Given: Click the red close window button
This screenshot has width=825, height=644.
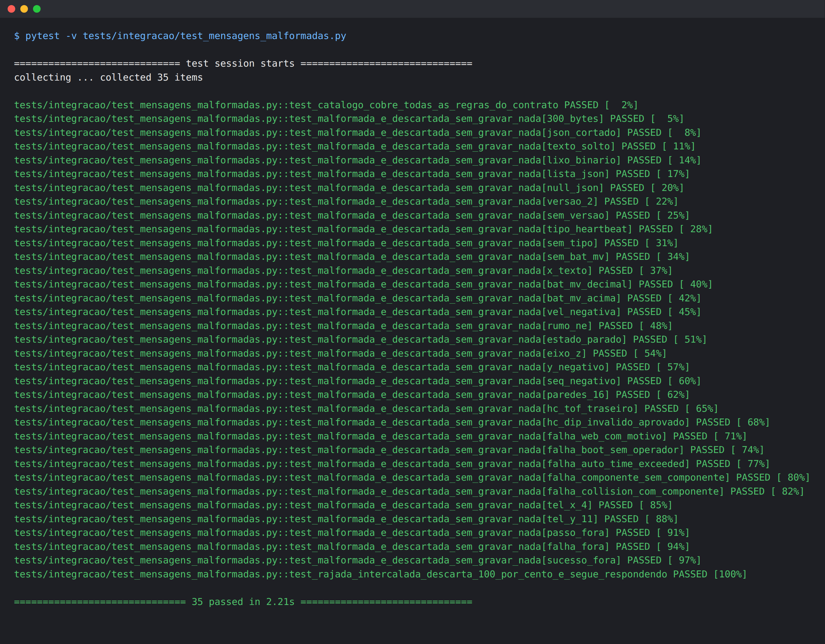Looking at the screenshot, I should 11,9.
